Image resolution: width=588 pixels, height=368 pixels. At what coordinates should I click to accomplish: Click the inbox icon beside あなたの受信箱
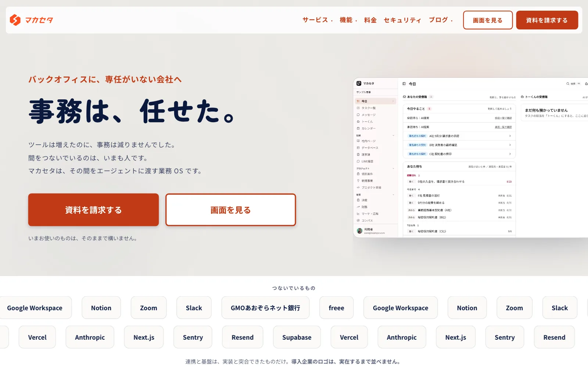(404, 97)
